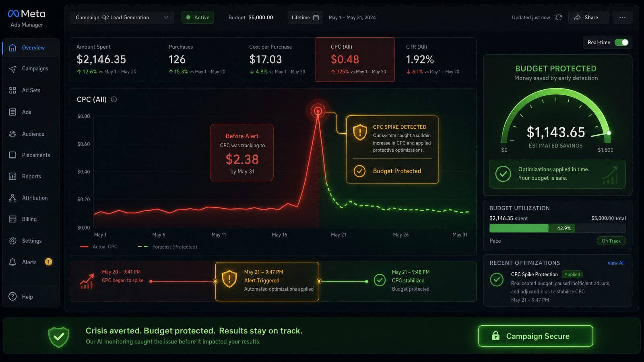Click the Applied tag on CPC Spike Protection

click(572, 274)
